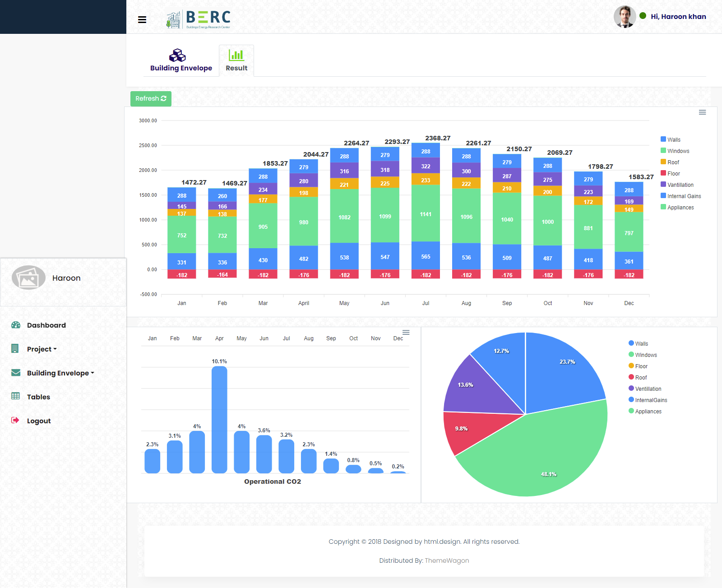This screenshot has height=588, width=722.
Task: Toggle Appliances series in bar chart legend
Action: pyautogui.click(x=680, y=208)
